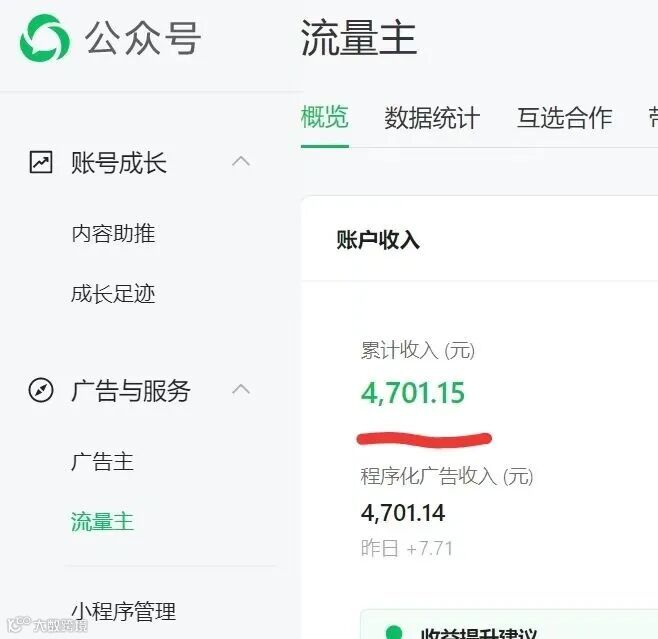The width and height of the screenshot is (658, 639).
Task: Click the 公众号 title text
Action: coord(143,39)
